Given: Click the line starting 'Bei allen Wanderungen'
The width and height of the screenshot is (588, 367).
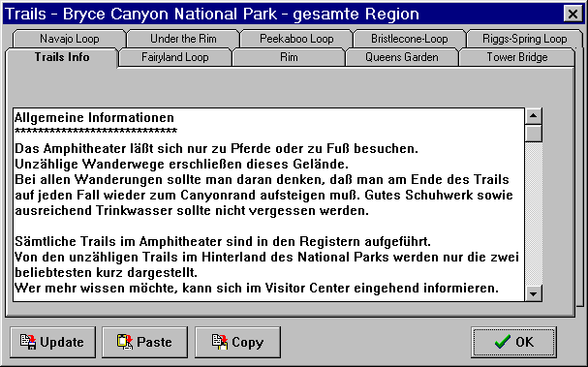Looking at the screenshot, I should click(262, 179).
